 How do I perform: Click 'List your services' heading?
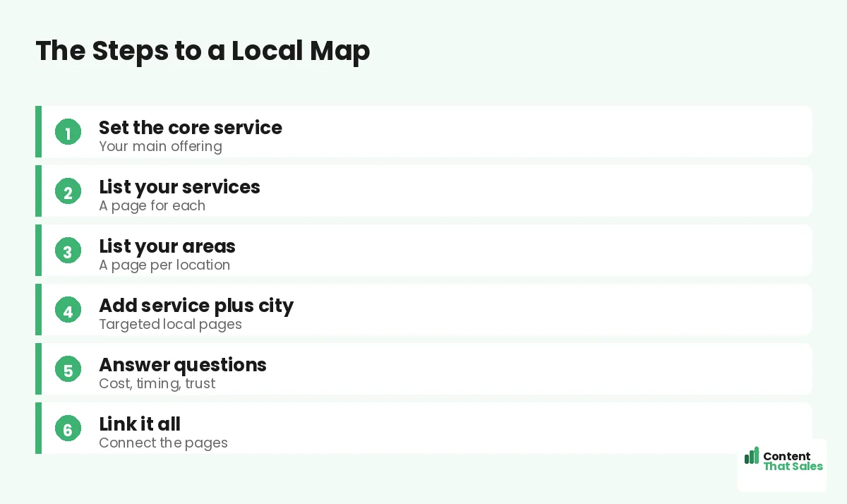[179, 187]
